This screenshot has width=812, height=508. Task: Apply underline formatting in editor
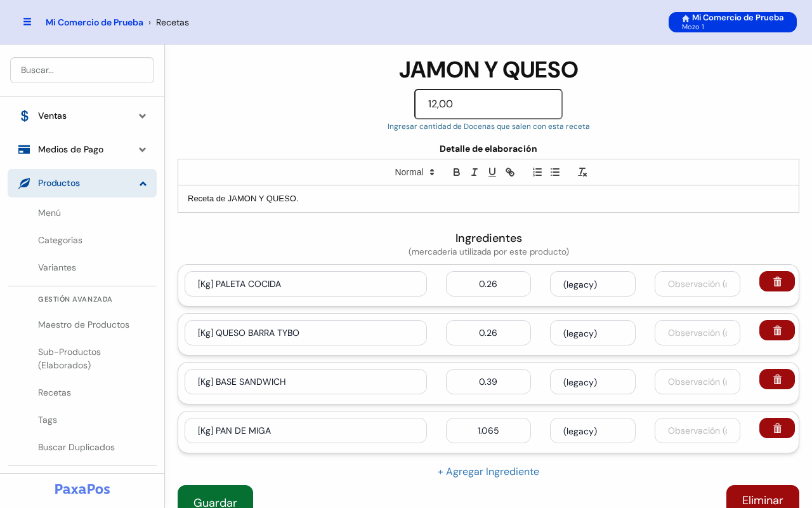point(492,172)
